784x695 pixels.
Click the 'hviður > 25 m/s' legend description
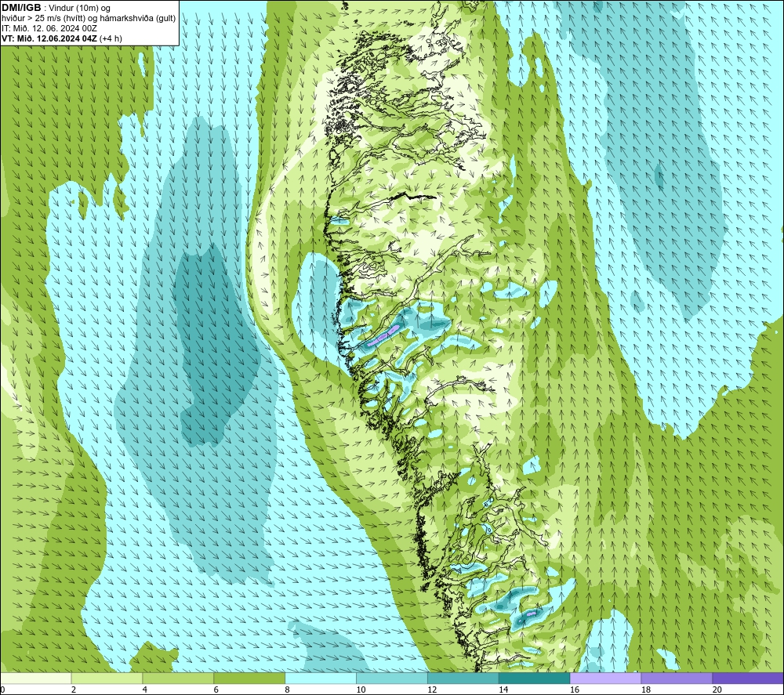tap(89, 19)
